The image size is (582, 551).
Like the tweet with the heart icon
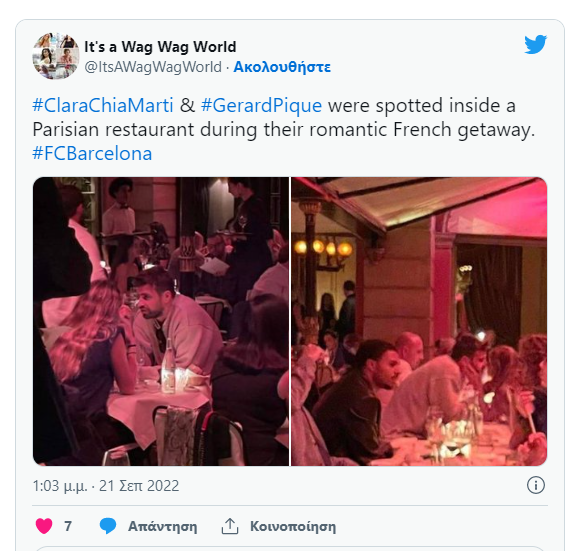click(44, 526)
